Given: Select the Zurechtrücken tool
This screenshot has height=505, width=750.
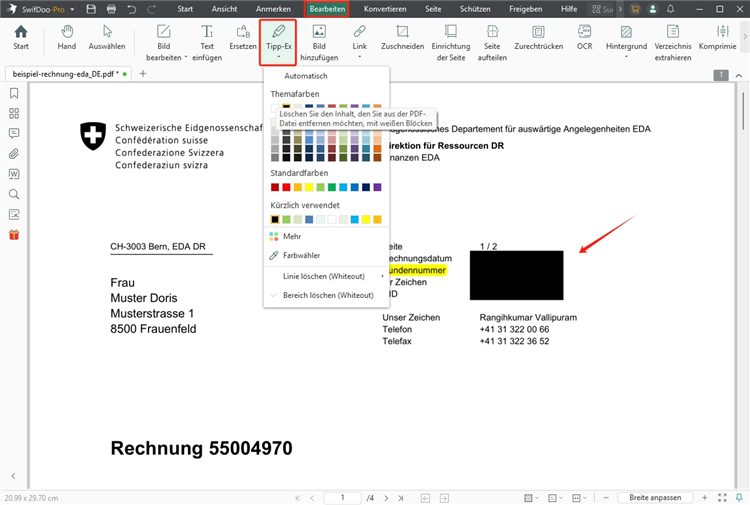Looking at the screenshot, I should [539, 38].
